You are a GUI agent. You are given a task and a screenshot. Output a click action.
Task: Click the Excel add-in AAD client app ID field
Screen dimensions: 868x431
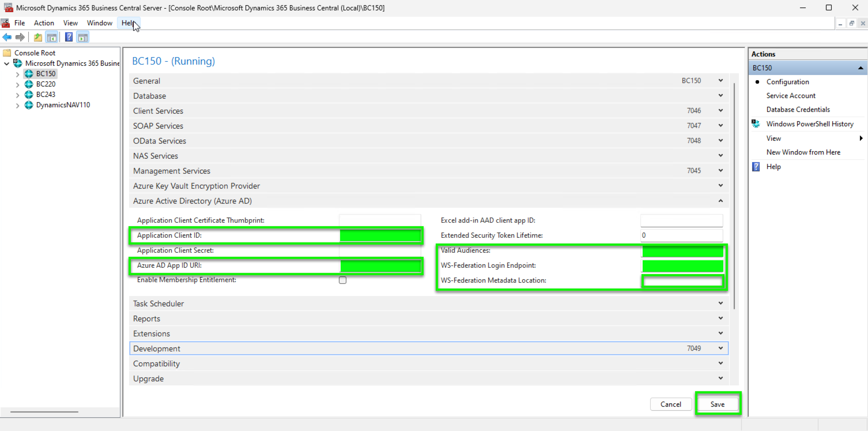pyautogui.click(x=681, y=220)
